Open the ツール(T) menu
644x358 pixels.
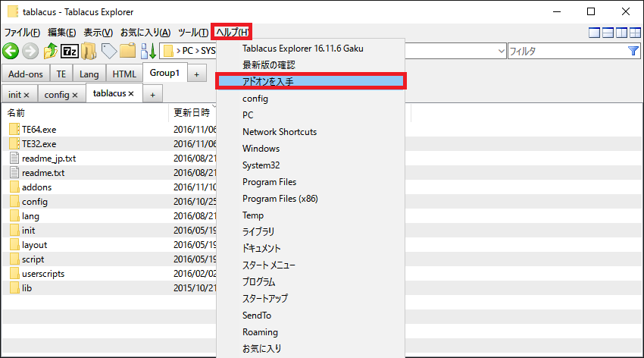[193, 33]
